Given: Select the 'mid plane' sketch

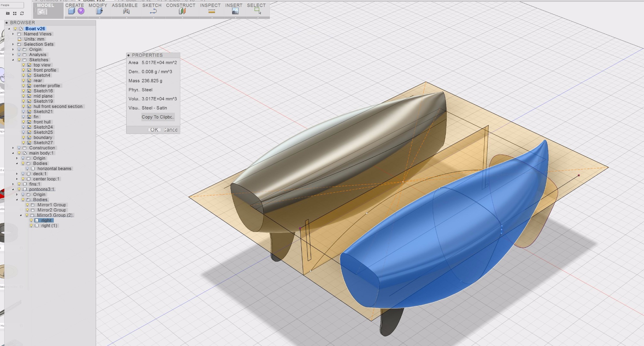Looking at the screenshot, I should pyautogui.click(x=43, y=96).
